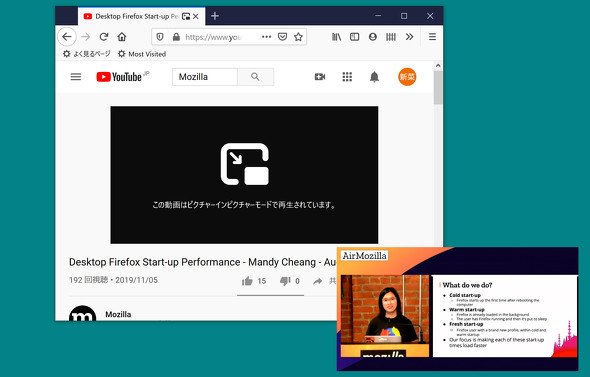Show the sidebars panel
Viewport: 590px width, 377px height.
pyautogui.click(x=354, y=37)
